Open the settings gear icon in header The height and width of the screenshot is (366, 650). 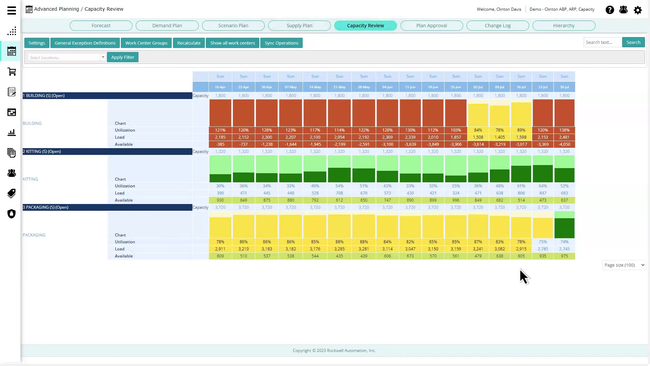coord(638,10)
